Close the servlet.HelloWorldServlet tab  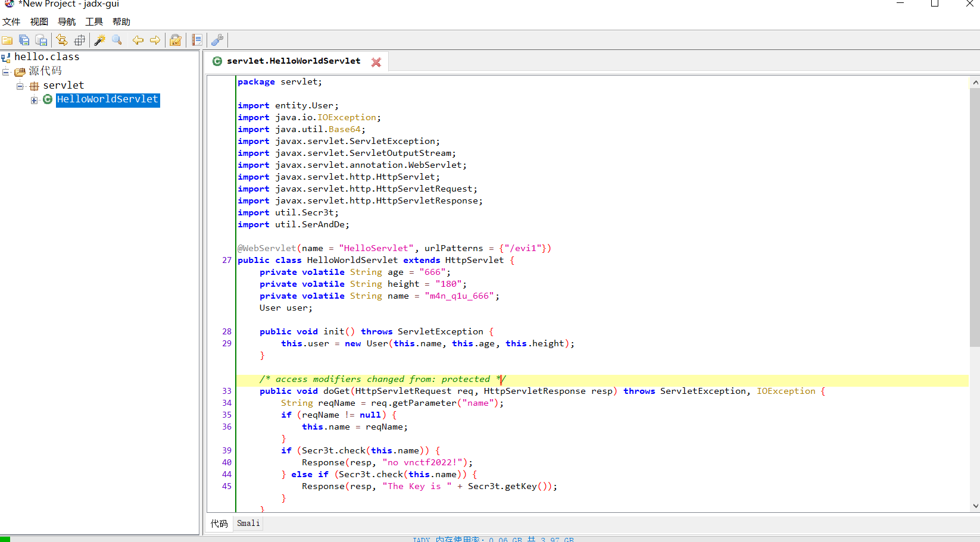coord(376,62)
